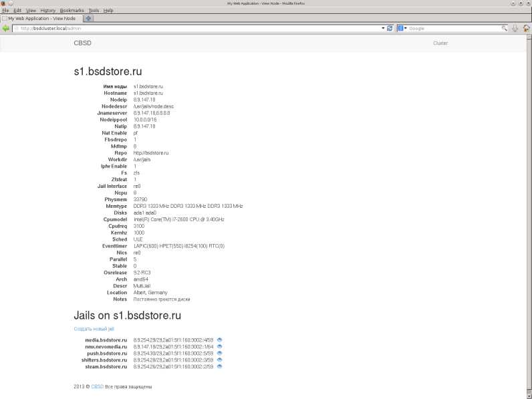Open the File menu

5,11
